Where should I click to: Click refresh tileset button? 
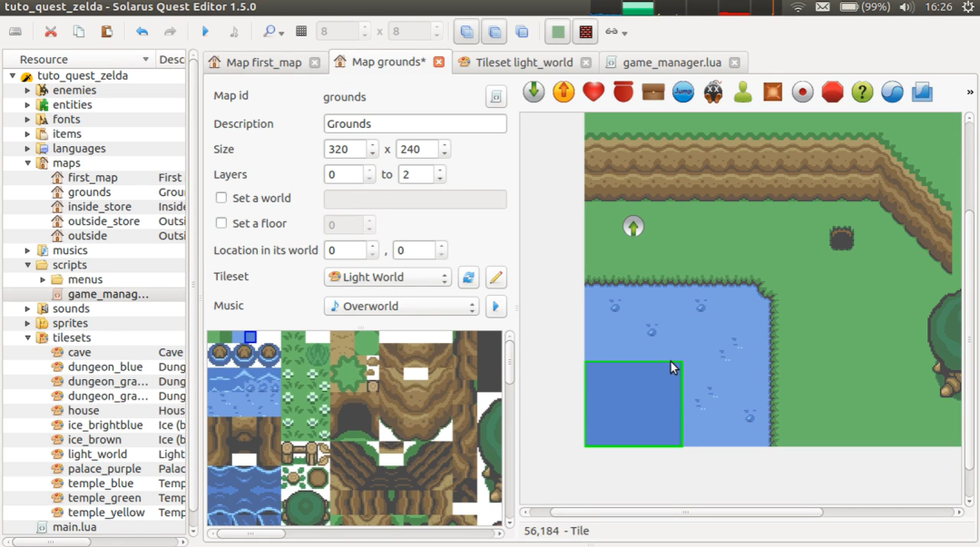click(468, 277)
